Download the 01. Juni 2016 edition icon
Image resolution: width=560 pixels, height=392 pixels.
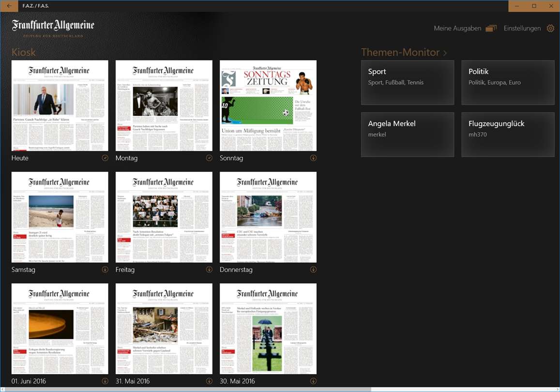[105, 381]
